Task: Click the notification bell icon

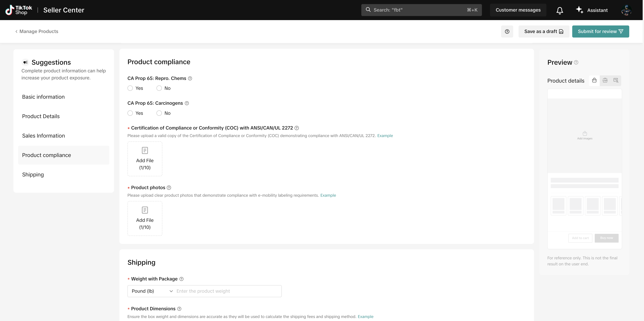Action: click(x=559, y=10)
